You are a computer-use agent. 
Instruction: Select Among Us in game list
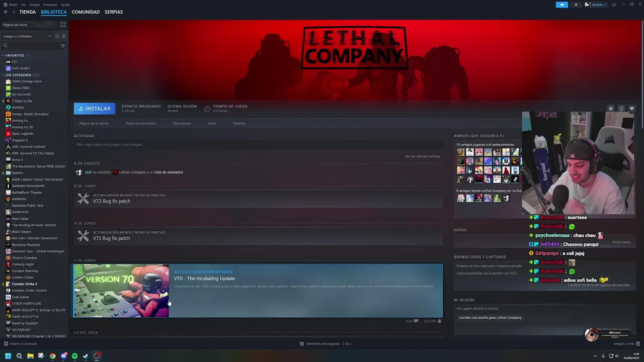[20, 120]
